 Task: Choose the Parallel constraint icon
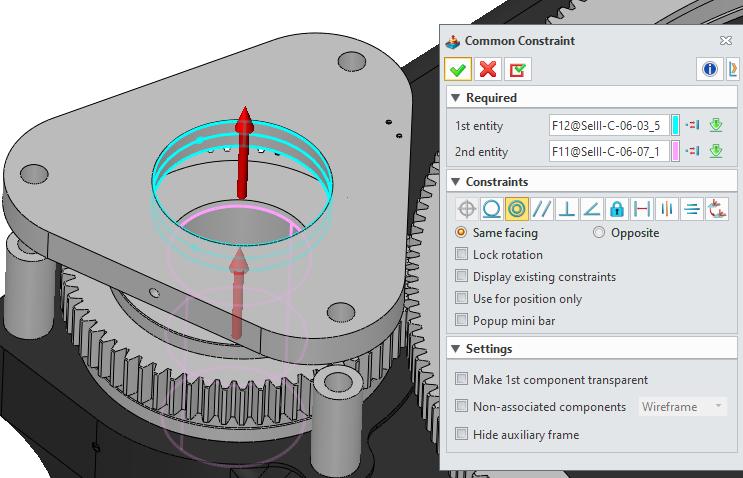pos(542,209)
